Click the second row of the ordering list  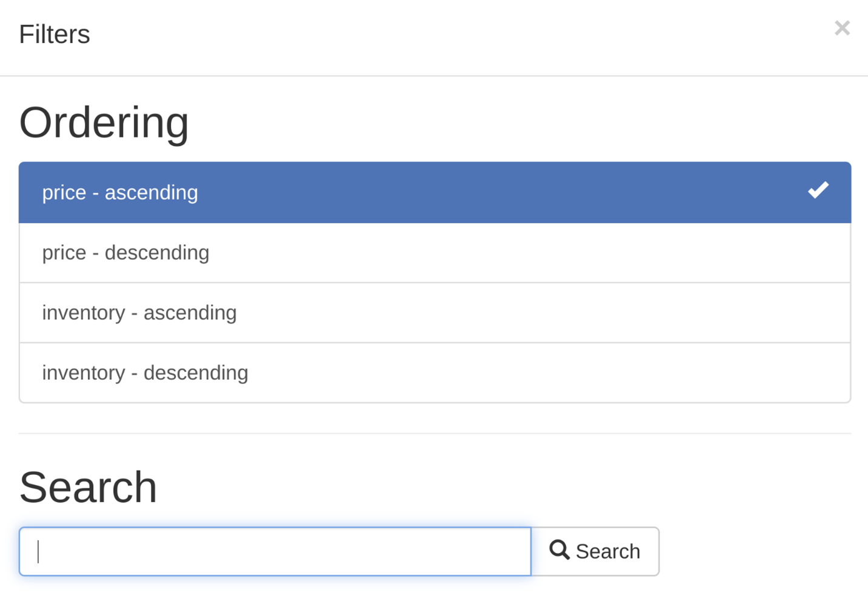(434, 253)
